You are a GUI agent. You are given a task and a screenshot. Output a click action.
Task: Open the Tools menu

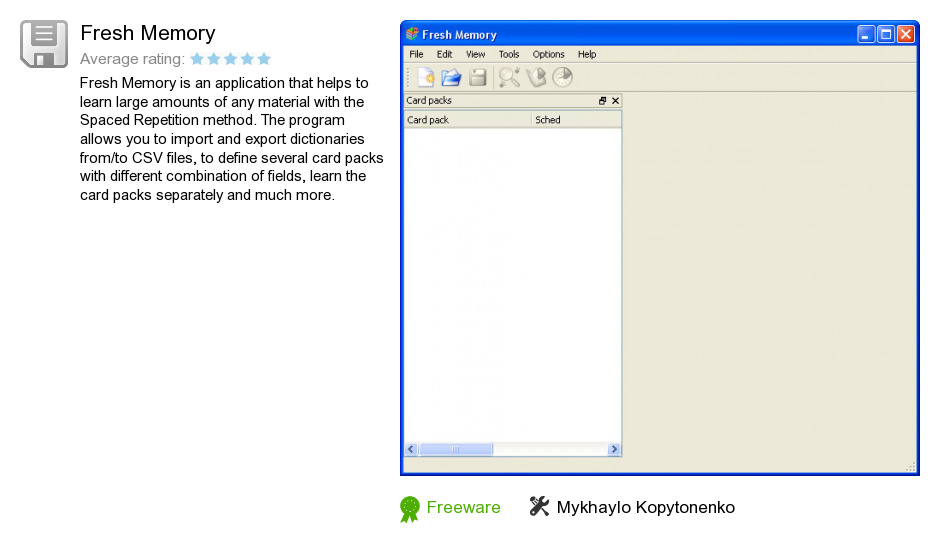[x=509, y=55]
